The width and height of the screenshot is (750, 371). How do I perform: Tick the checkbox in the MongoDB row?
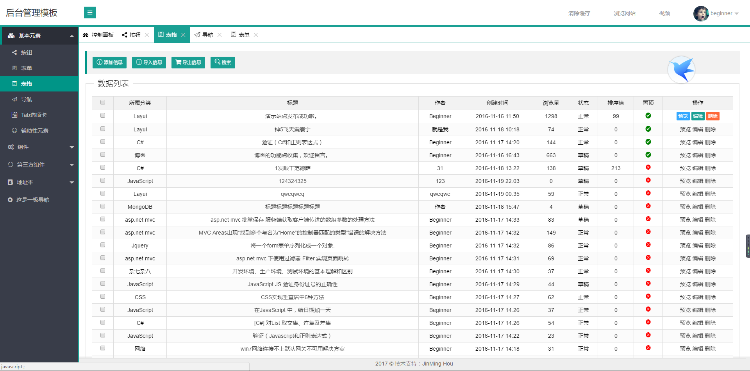pyautogui.click(x=102, y=206)
